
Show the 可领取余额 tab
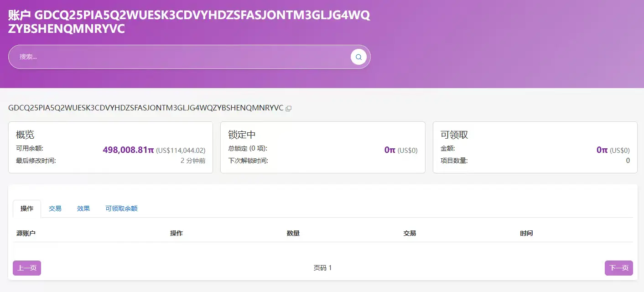[x=121, y=209]
